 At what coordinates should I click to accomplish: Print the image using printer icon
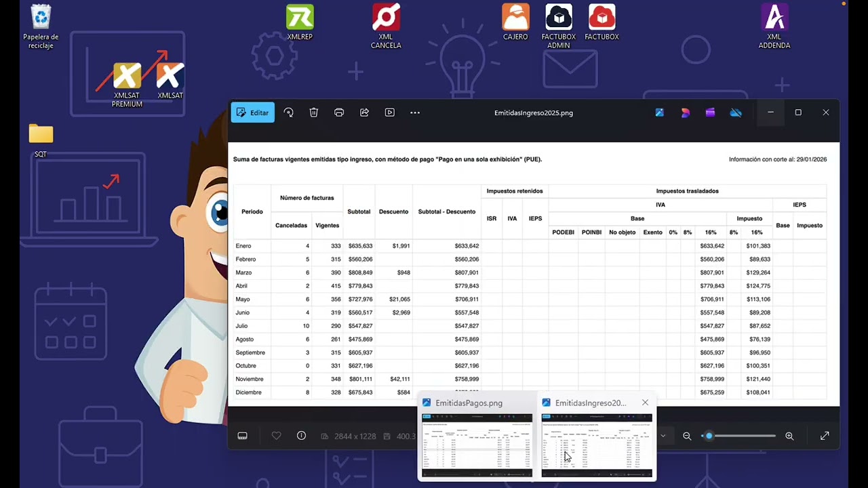pos(339,113)
